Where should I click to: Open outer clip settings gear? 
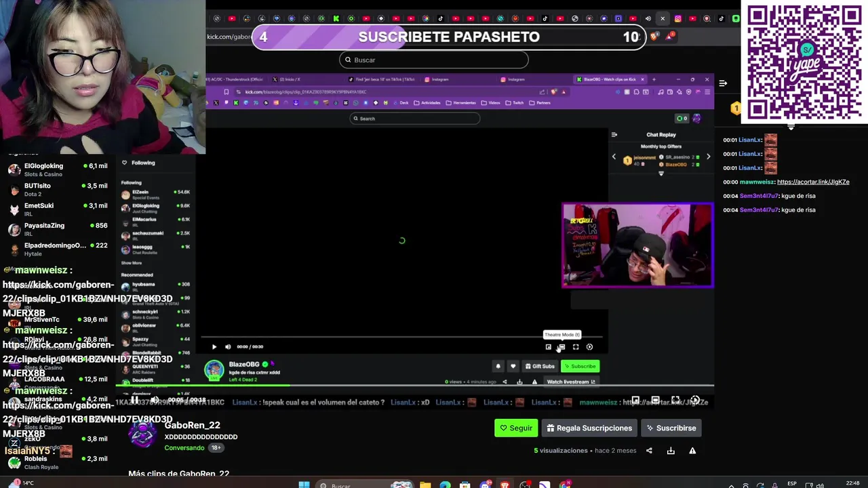tap(695, 401)
